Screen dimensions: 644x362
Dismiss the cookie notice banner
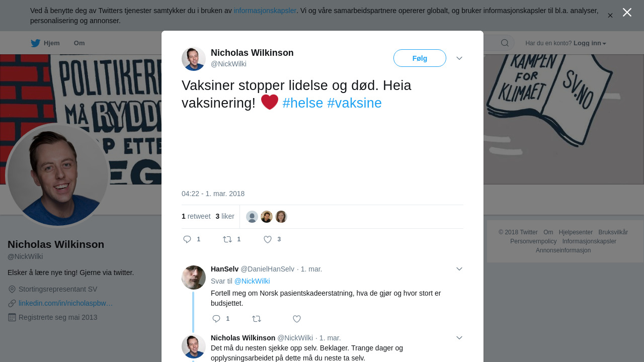pyautogui.click(x=610, y=16)
